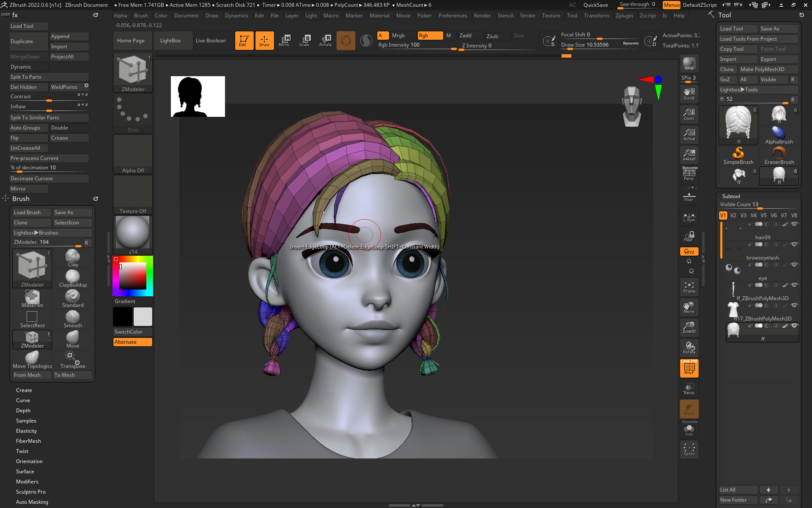Toggle the Floor grid
This screenshot has width=812, height=508.
pyautogui.click(x=689, y=196)
